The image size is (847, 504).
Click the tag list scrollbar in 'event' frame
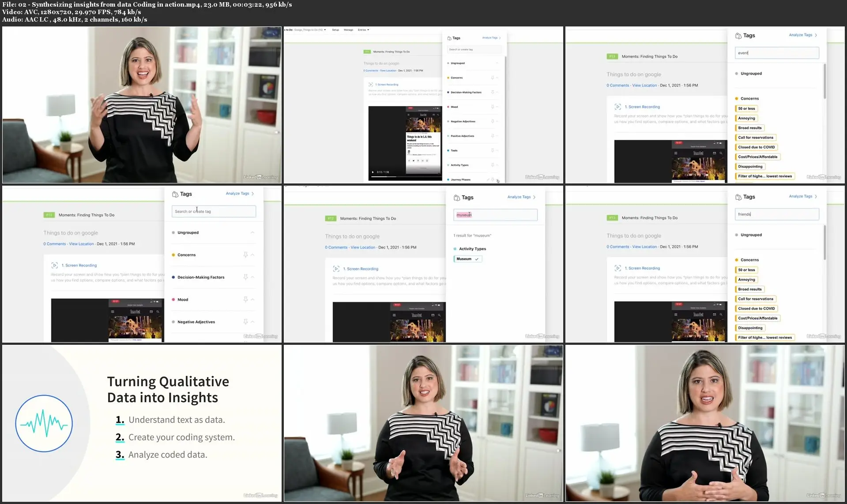(824, 81)
